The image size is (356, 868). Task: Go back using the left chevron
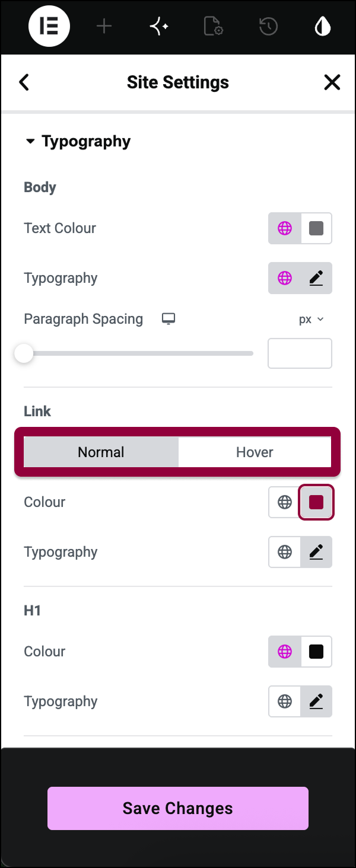pos(24,82)
